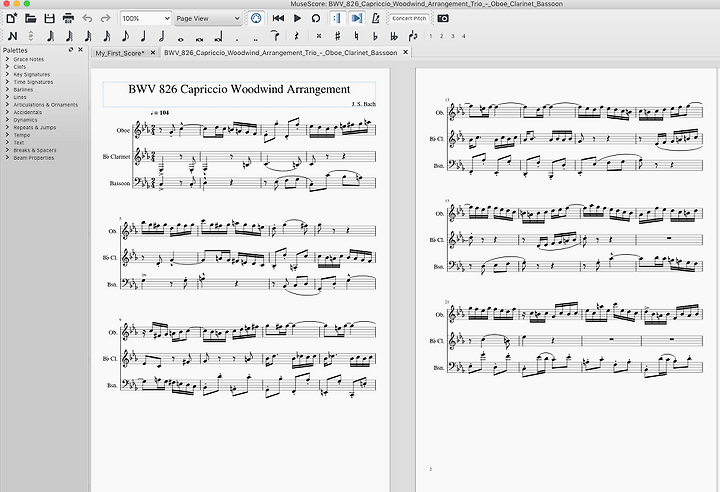
Task: Select whole note duration
Action: [x=180, y=39]
